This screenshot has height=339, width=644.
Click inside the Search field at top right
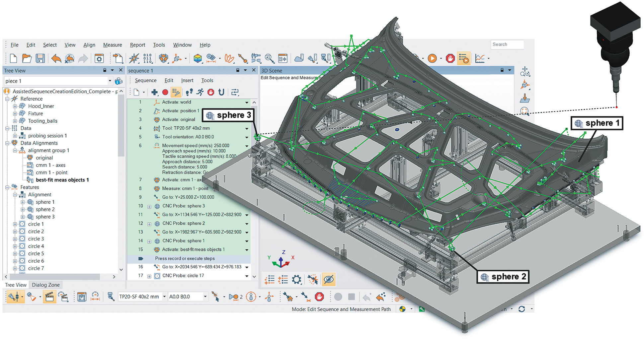507,44
